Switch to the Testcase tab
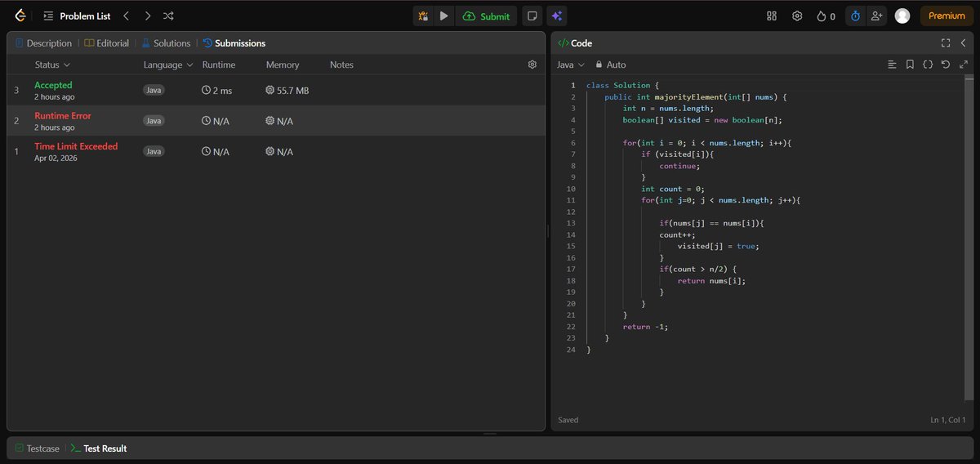This screenshot has height=464, width=980. pos(38,448)
